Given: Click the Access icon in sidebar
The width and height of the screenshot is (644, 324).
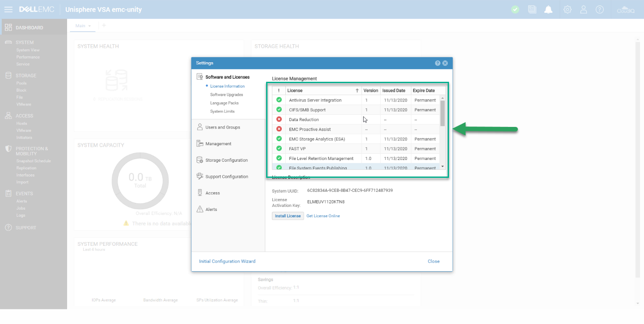Looking at the screenshot, I should pyautogui.click(x=8, y=116).
